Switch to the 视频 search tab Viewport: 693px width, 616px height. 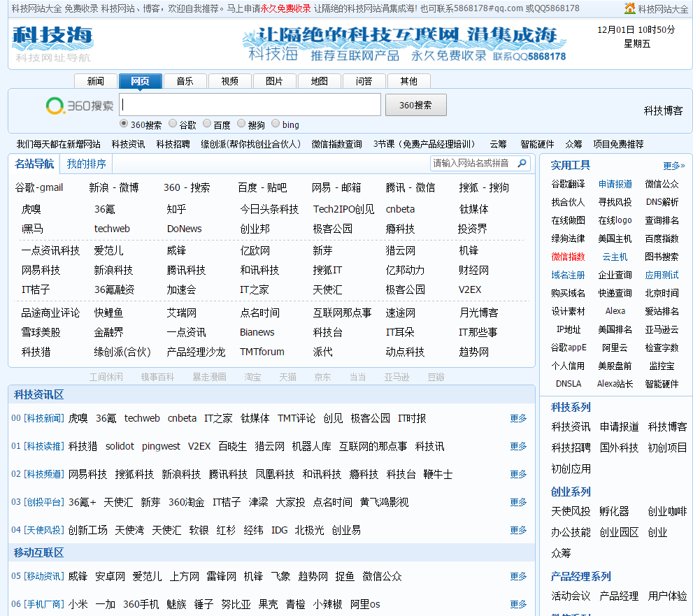click(x=230, y=81)
